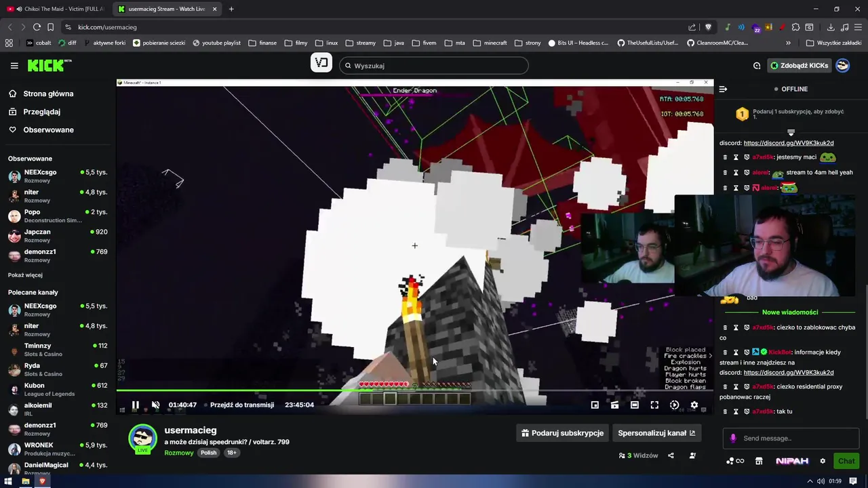Open recommended channel Ryda
868x488 pixels.
(58, 369)
